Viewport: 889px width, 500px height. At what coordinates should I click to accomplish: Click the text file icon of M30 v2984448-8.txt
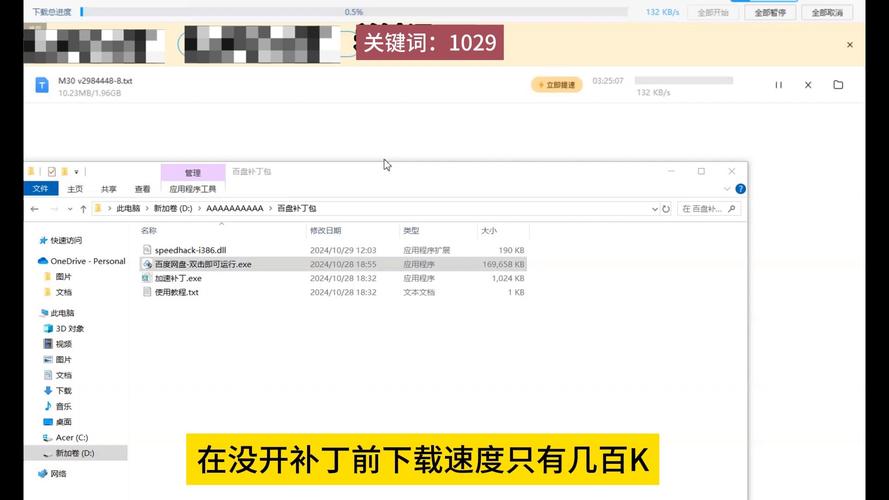pos(42,85)
